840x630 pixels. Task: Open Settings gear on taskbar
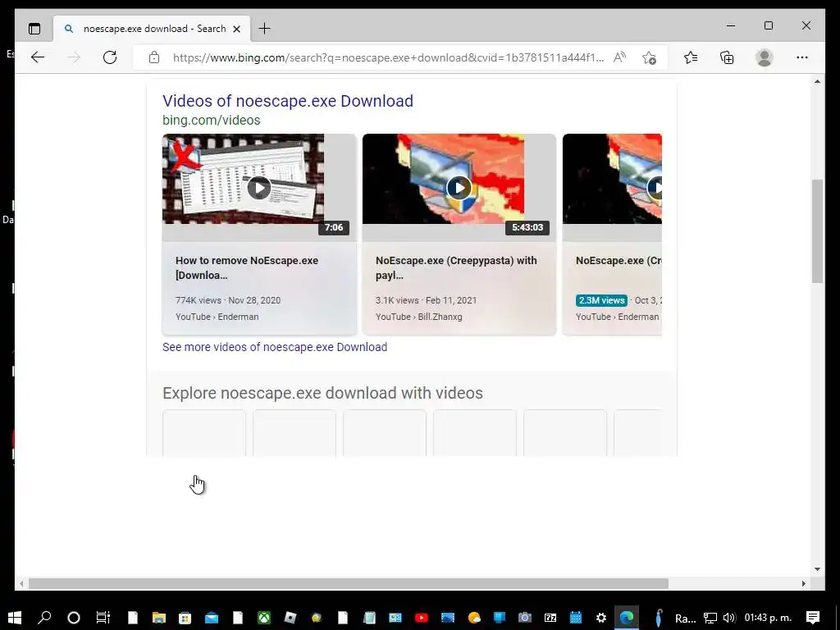pyautogui.click(x=601, y=618)
